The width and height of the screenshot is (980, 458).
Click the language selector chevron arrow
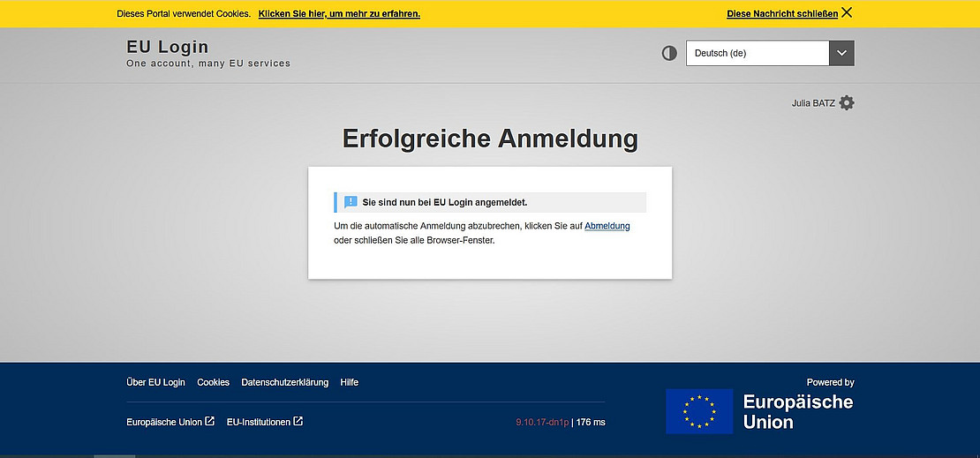[841, 53]
